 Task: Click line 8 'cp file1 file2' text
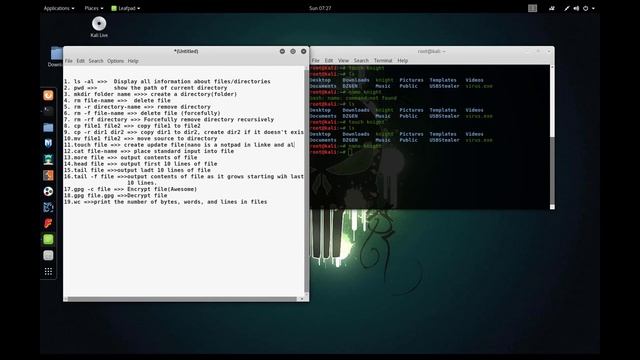(x=132, y=126)
